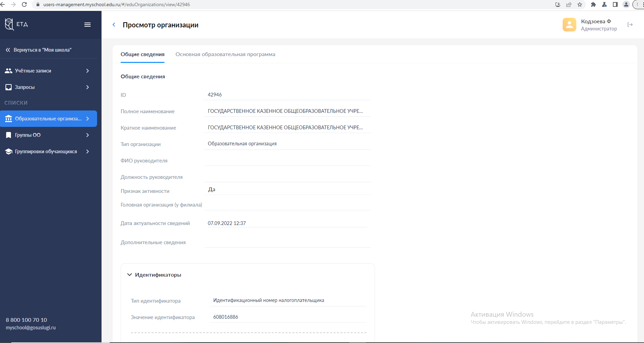Expand Группировки обучающихся submenu arrow
The height and width of the screenshot is (343, 644).
(88, 151)
